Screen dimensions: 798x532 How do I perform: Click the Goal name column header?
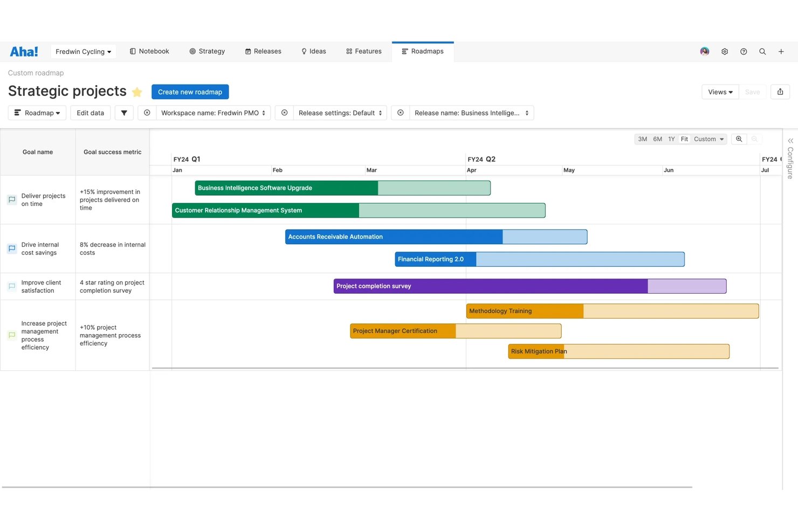[38, 153]
